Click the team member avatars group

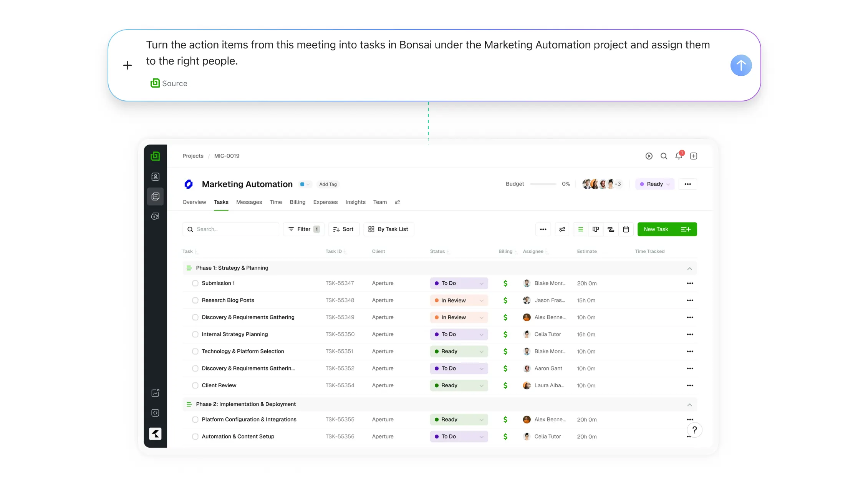point(602,184)
